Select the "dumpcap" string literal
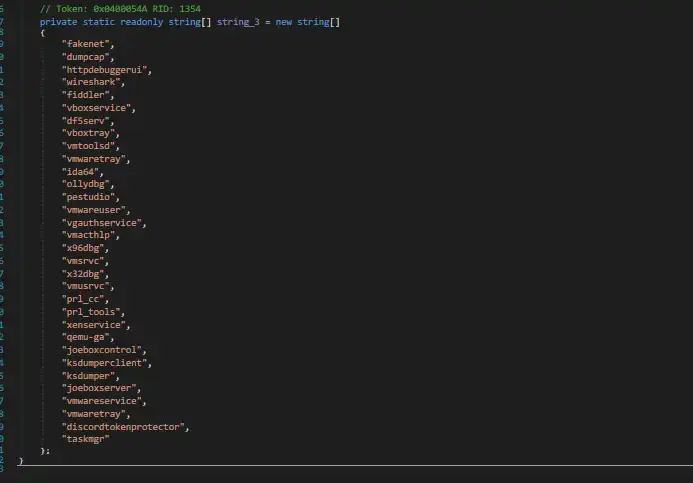The image size is (693, 483). click(86, 57)
